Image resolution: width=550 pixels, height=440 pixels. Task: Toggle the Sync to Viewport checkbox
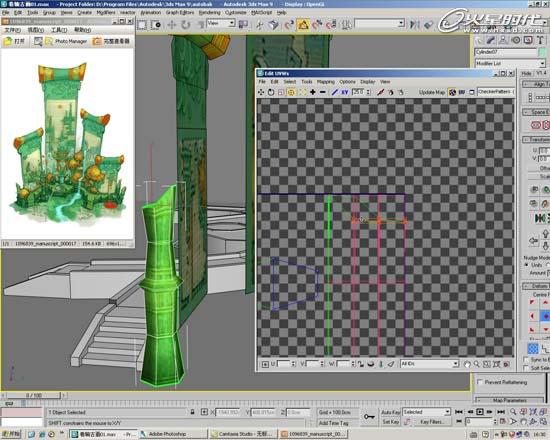click(525, 360)
